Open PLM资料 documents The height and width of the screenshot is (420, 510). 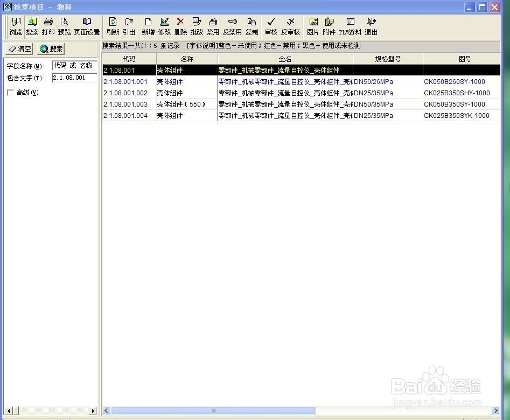[x=350, y=27]
